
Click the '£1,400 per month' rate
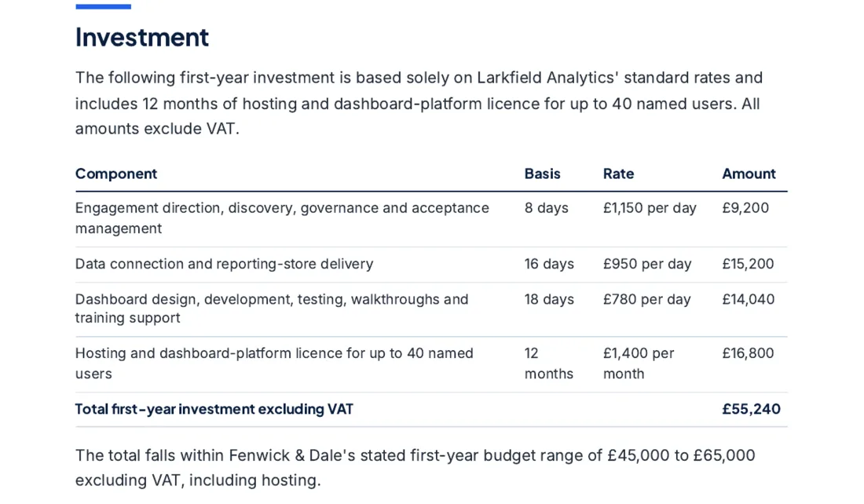(639, 363)
